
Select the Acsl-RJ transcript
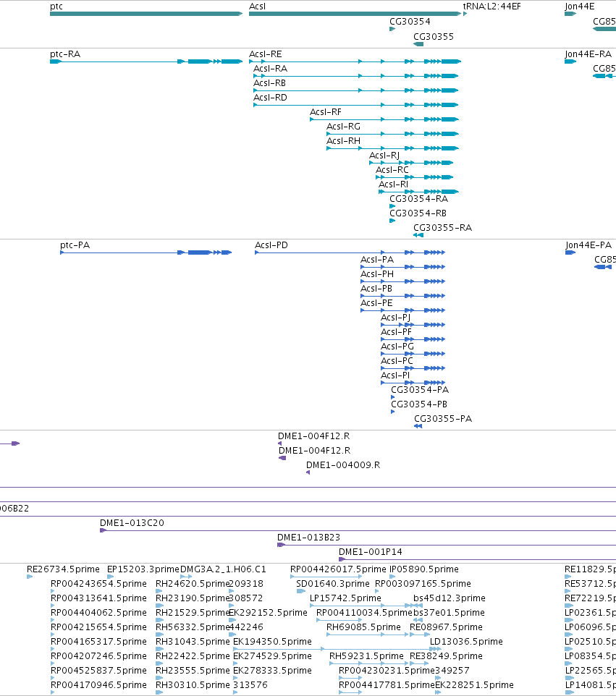pos(411,163)
